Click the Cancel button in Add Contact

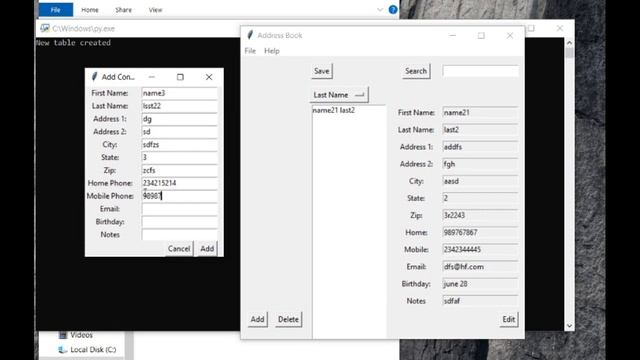tap(179, 249)
